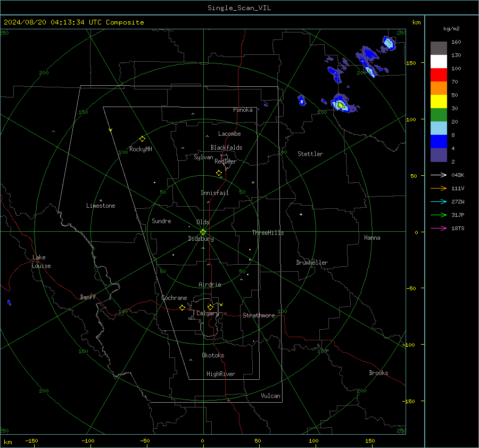Click the yellow diamond marker above Calgary
The width and height of the screenshot is (479, 448).
pyautogui.click(x=210, y=307)
